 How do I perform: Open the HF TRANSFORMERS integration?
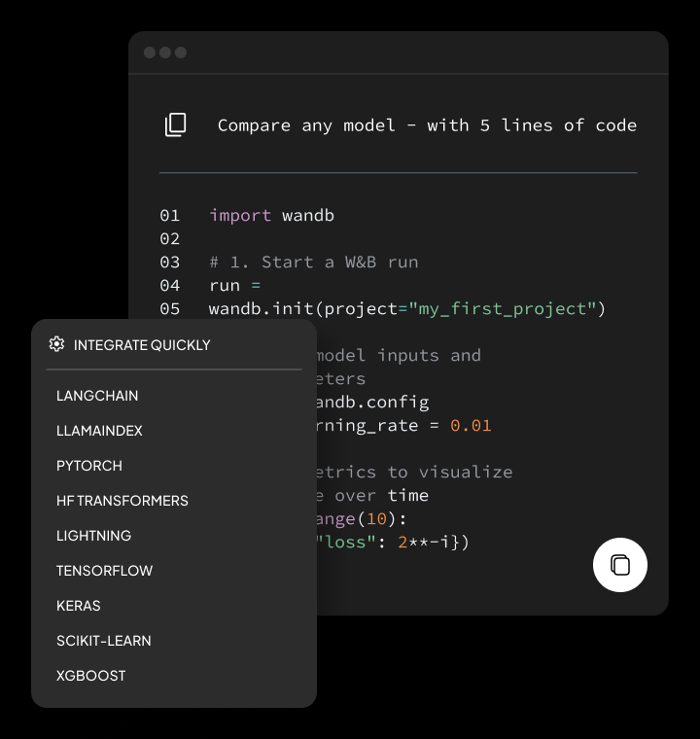[x=122, y=501]
